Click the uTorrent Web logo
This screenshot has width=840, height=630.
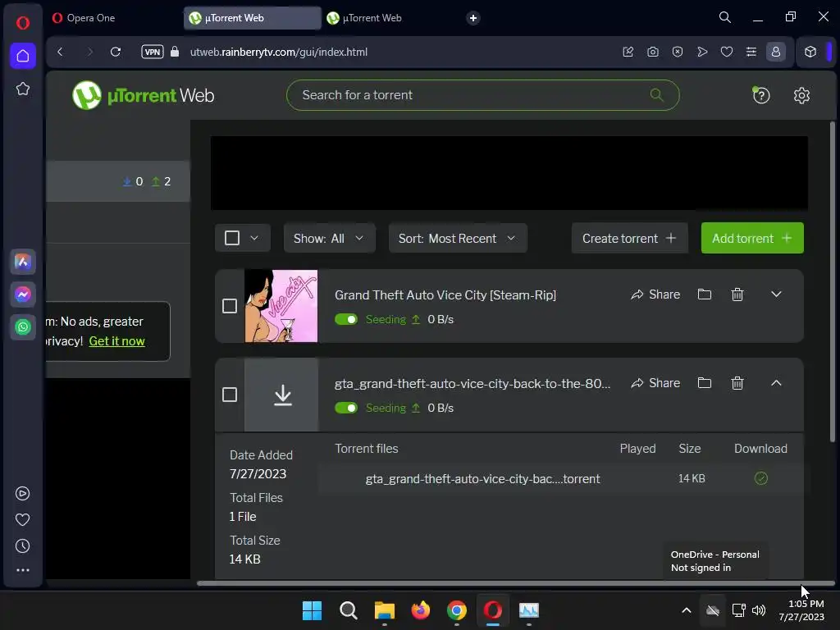(143, 95)
